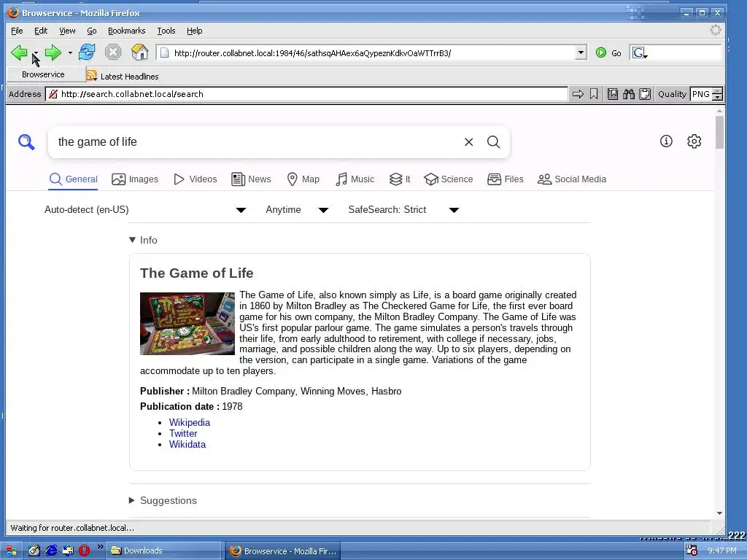The height and width of the screenshot is (560, 747).
Task: Switch to the News tab
Action: (251, 179)
